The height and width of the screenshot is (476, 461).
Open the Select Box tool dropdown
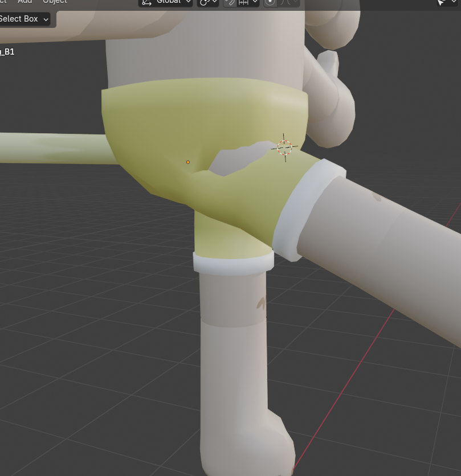pos(25,19)
